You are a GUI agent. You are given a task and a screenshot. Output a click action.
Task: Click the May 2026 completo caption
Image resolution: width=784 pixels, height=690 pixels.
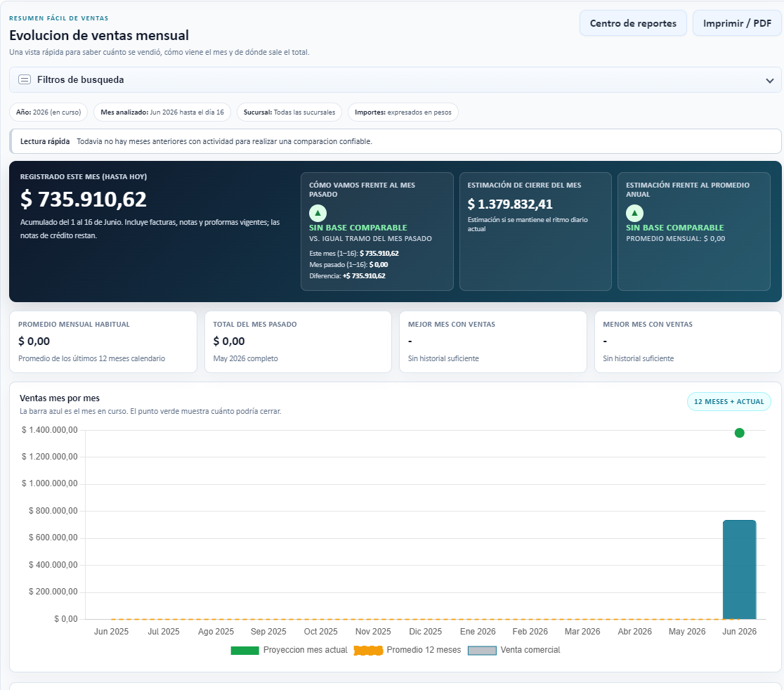245,358
